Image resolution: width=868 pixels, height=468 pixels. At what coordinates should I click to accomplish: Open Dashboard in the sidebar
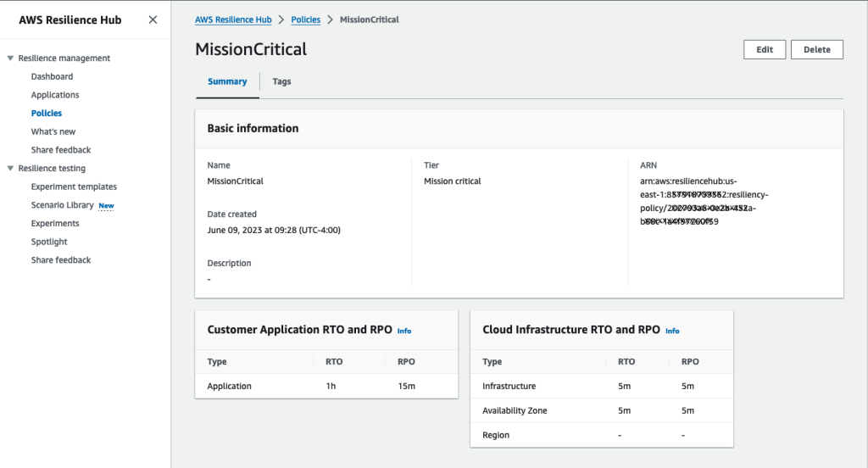click(x=52, y=76)
